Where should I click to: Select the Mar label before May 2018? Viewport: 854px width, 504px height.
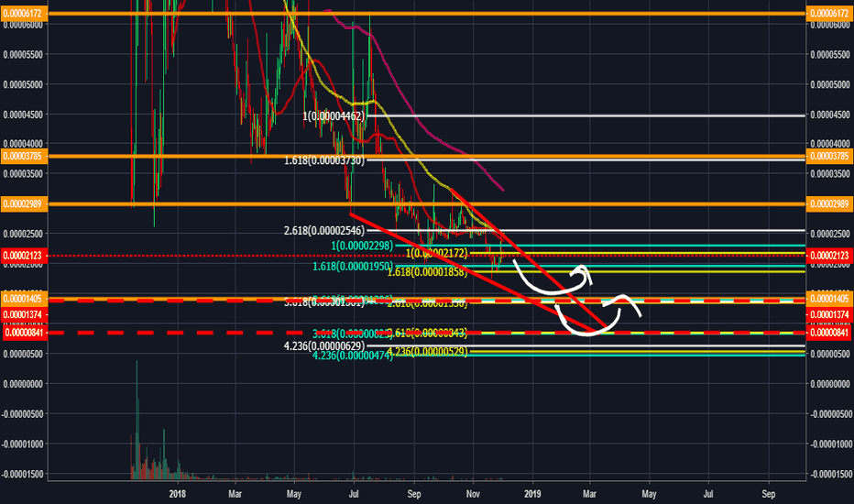pos(235,494)
